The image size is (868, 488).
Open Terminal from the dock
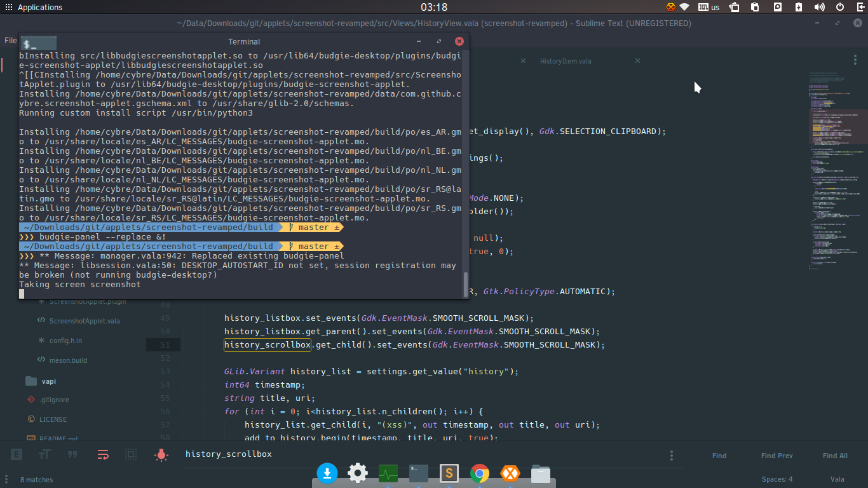click(x=419, y=473)
